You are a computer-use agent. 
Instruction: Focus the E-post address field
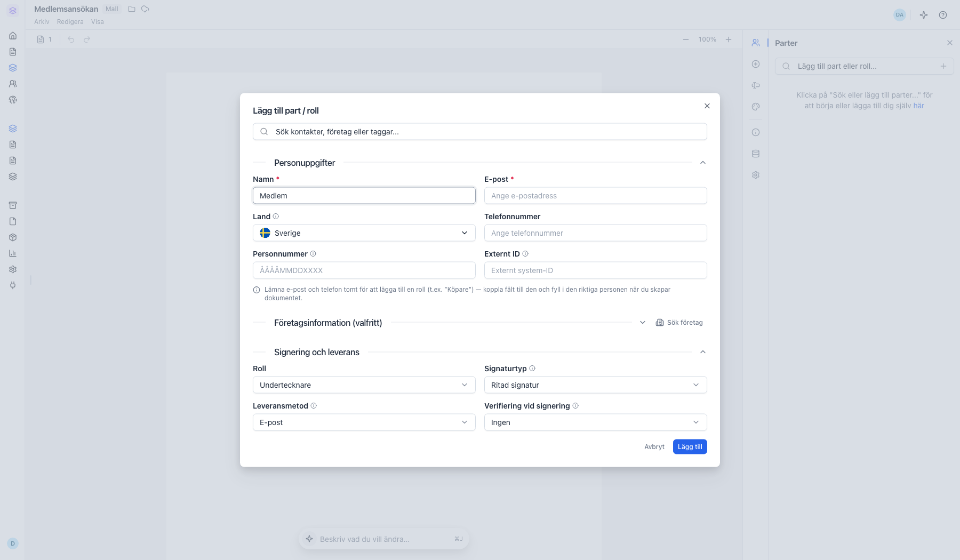(x=596, y=196)
